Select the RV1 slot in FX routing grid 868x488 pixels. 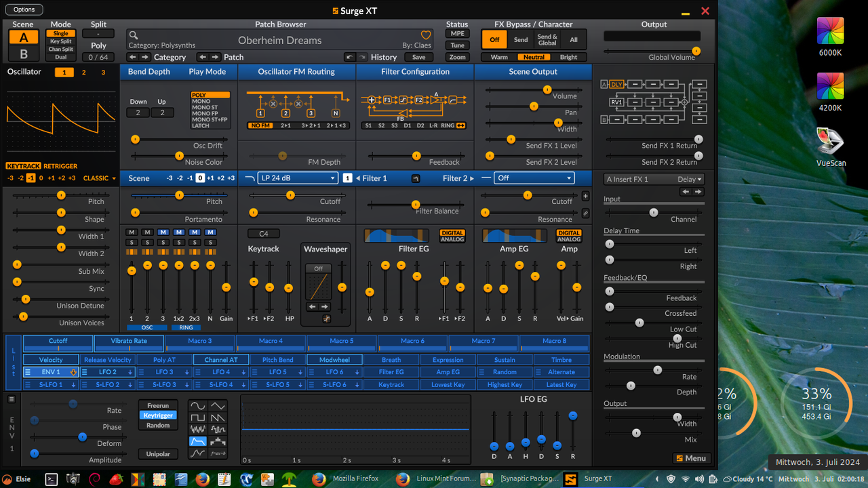tap(616, 102)
